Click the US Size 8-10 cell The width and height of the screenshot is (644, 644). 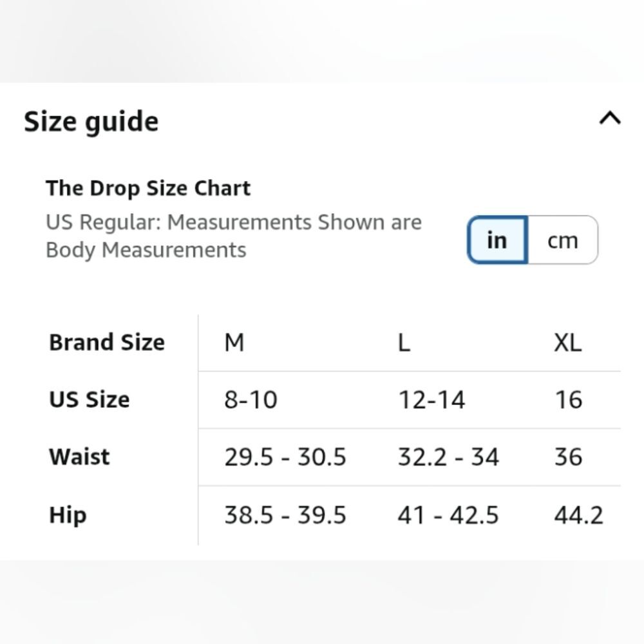251,400
